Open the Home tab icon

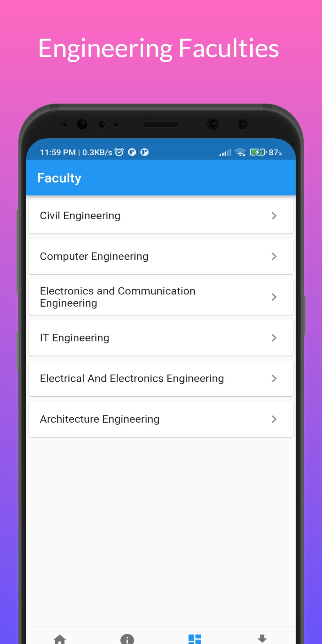point(60,639)
